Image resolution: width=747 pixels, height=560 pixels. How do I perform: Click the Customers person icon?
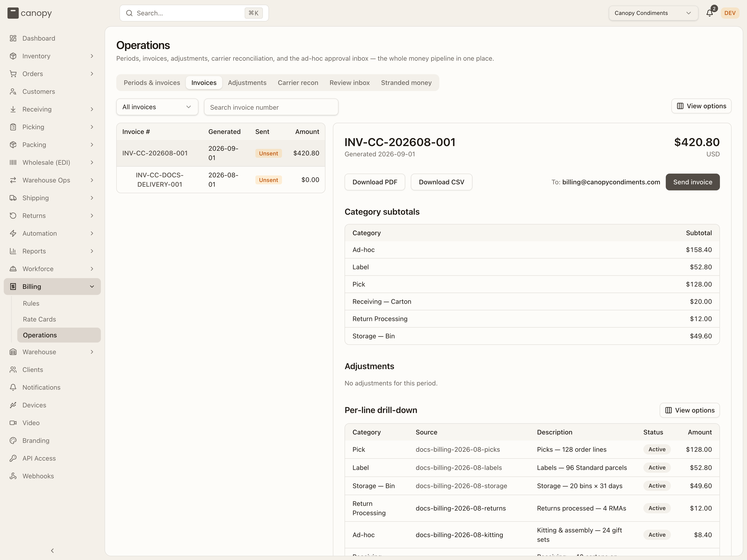click(x=13, y=91)
